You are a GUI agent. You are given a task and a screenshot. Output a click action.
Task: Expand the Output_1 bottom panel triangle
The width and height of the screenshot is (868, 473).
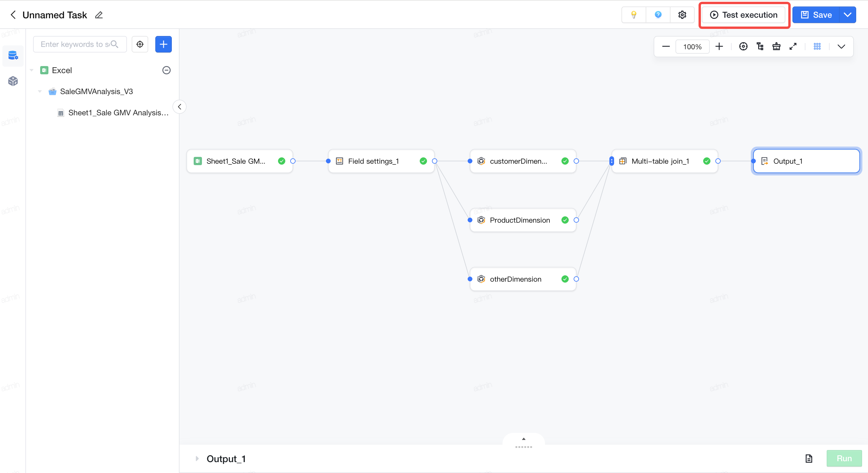[197, 459]
